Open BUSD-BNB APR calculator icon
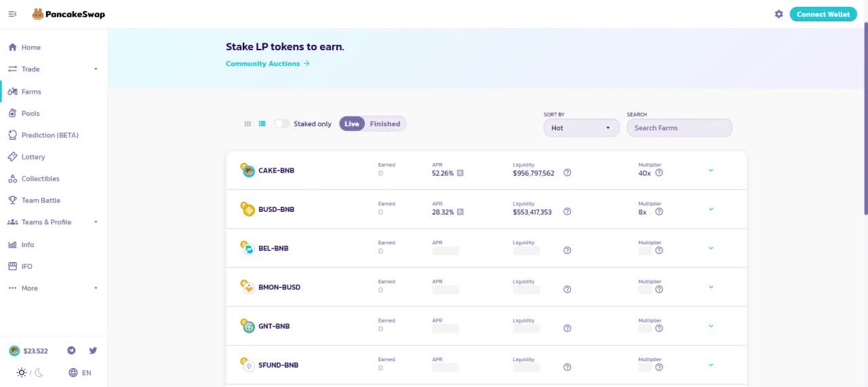Viewport: 868px width, 387px height. [460, 212]
